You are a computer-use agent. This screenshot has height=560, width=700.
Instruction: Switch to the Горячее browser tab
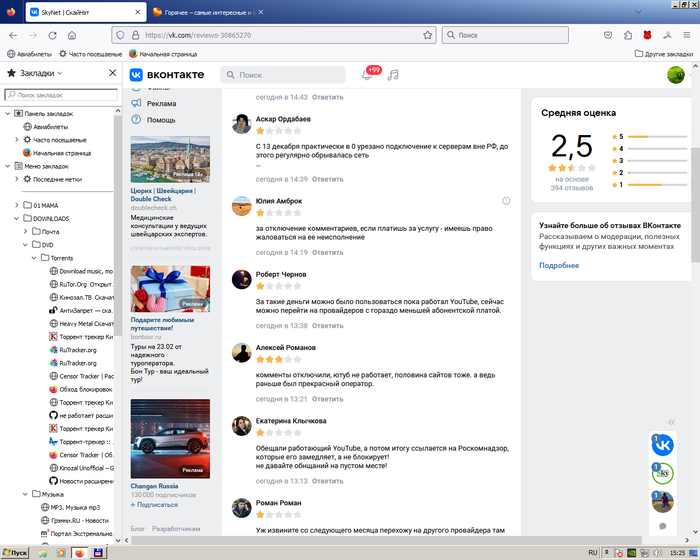(205, 10)
